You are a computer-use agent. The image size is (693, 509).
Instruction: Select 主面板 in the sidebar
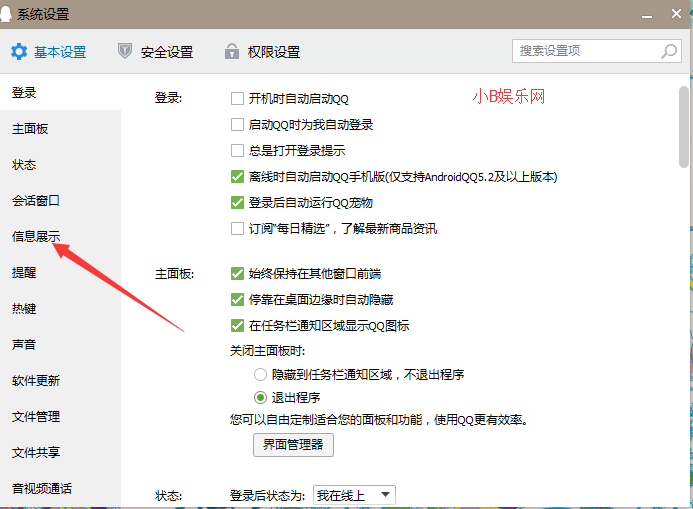click(60, 129)
